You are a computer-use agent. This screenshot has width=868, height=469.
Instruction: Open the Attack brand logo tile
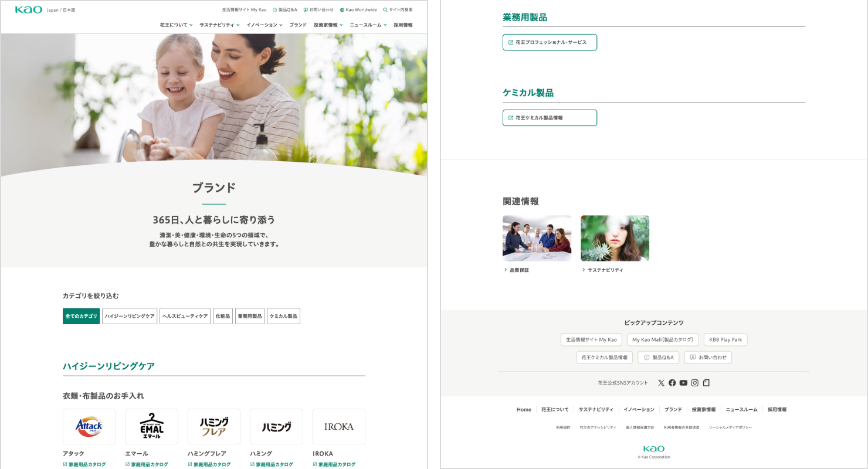(x=89, y=426)
